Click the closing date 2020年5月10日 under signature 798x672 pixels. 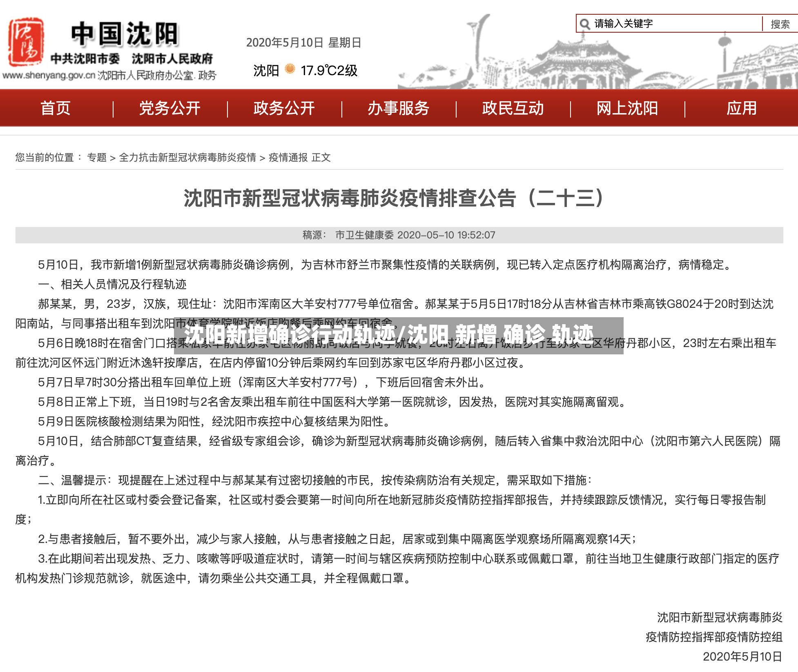[742, 656]
